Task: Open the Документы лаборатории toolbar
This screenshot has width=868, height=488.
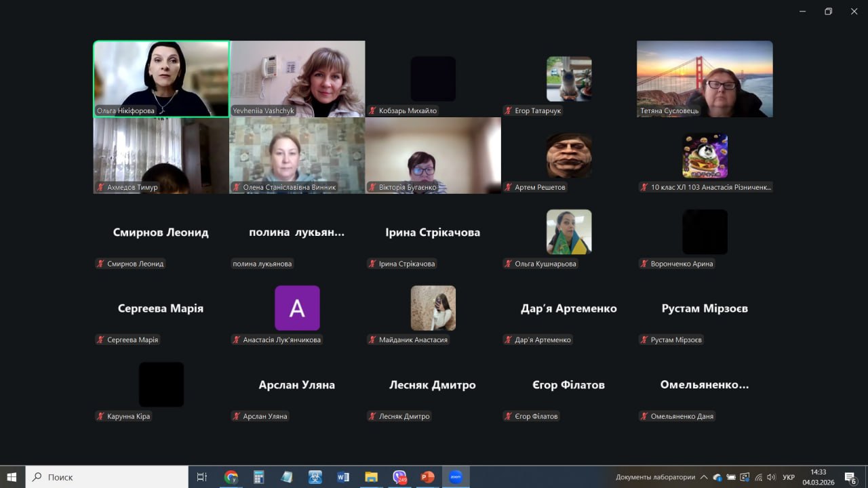Action: click(655, 477)
